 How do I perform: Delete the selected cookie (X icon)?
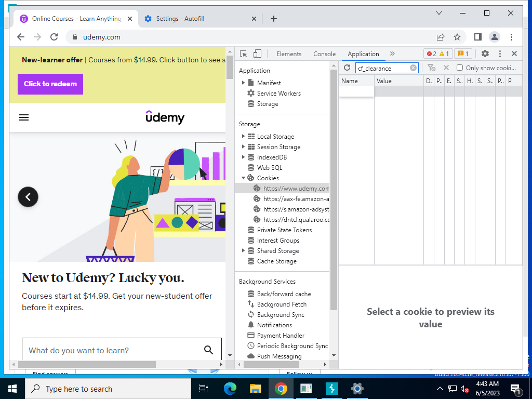[x=446, y=68]
